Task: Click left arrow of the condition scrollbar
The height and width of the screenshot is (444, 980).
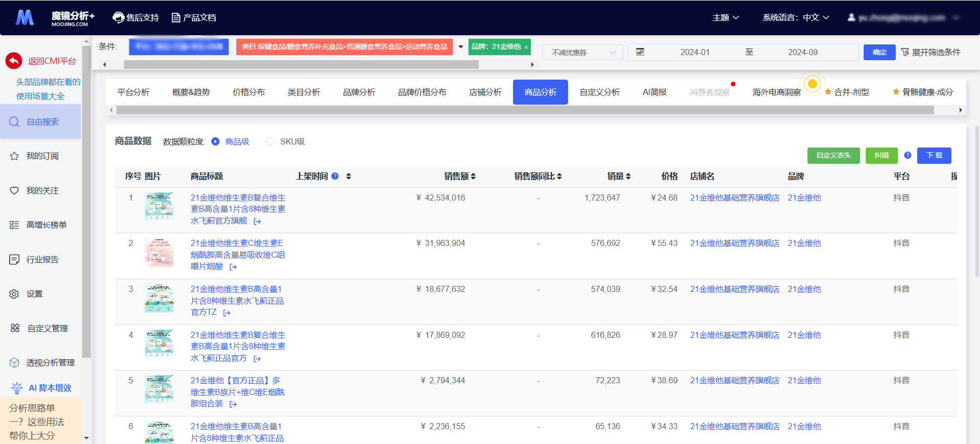Action: [x=105, y=64]
